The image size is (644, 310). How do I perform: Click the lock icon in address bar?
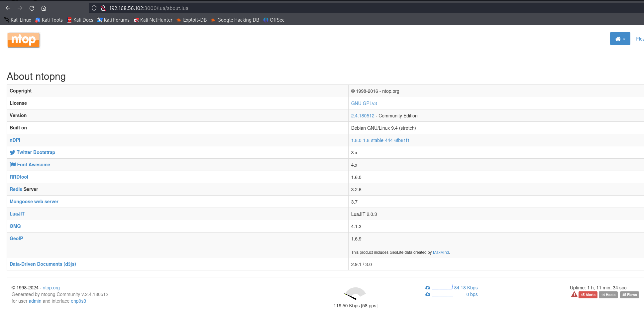pyautogui.click(x=103, y=8)
